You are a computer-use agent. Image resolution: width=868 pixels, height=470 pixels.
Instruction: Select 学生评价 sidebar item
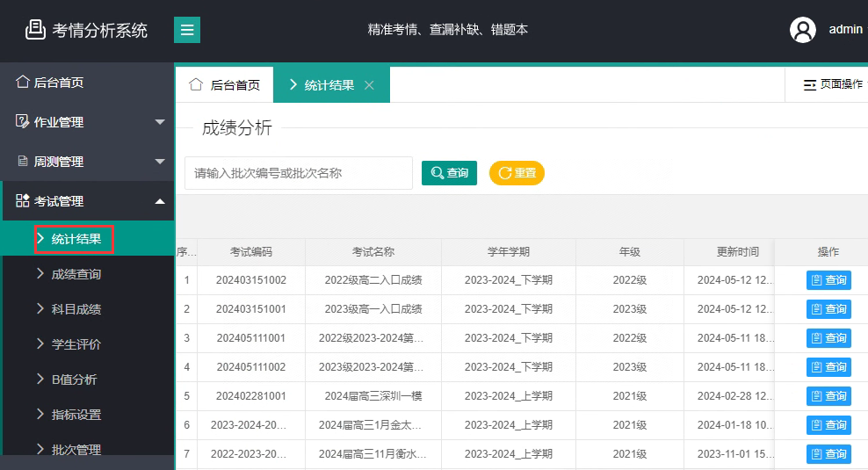pyautogui.click(x=76, y=344)
